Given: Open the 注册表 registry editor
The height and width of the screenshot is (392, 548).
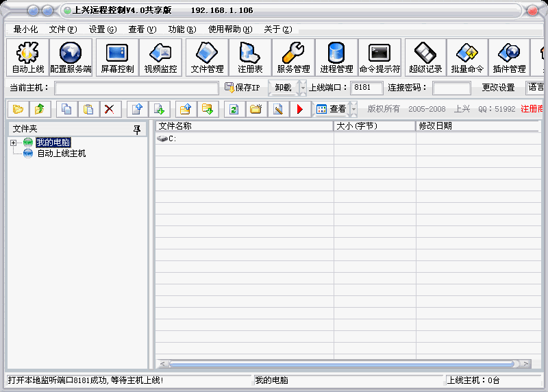Looking at the screenshot, I should pyautogui.click(x=250, y=58).
